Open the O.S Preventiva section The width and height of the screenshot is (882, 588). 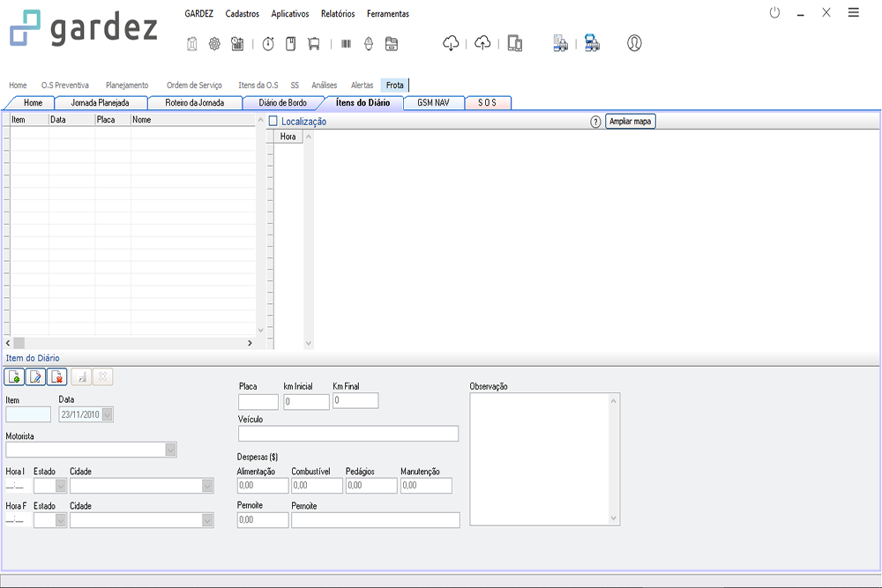[65, 86]
